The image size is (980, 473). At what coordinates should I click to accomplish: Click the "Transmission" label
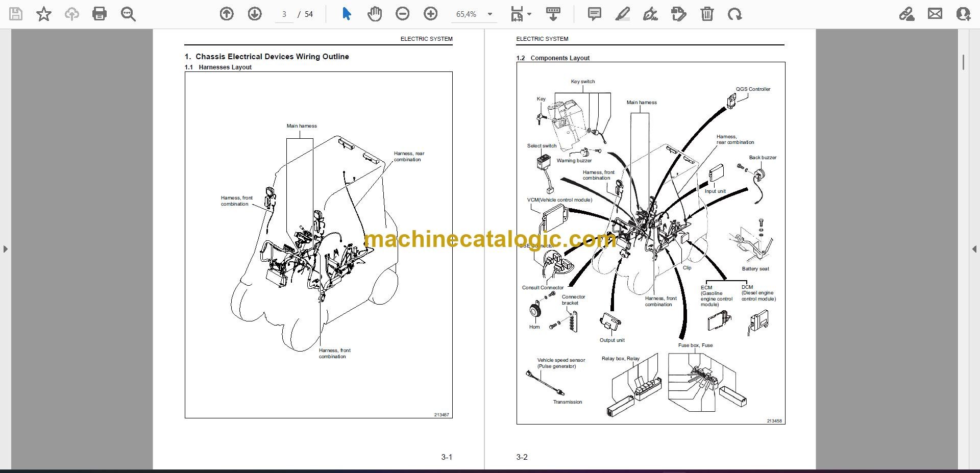point(567,402)
